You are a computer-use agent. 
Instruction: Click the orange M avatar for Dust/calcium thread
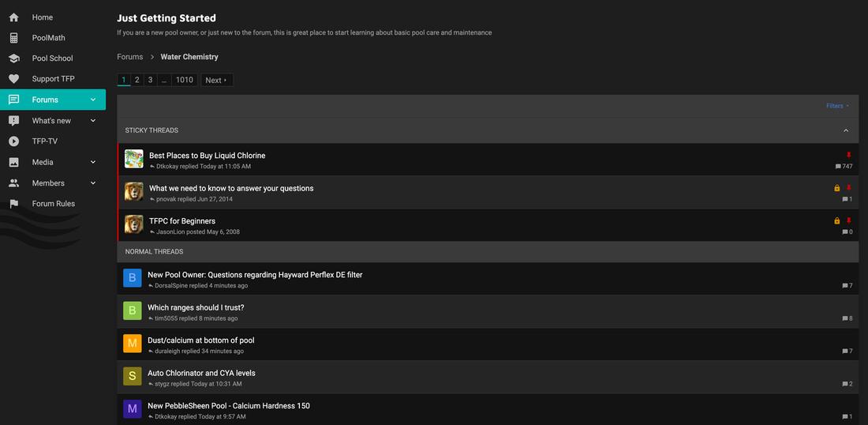pos(133,344)
